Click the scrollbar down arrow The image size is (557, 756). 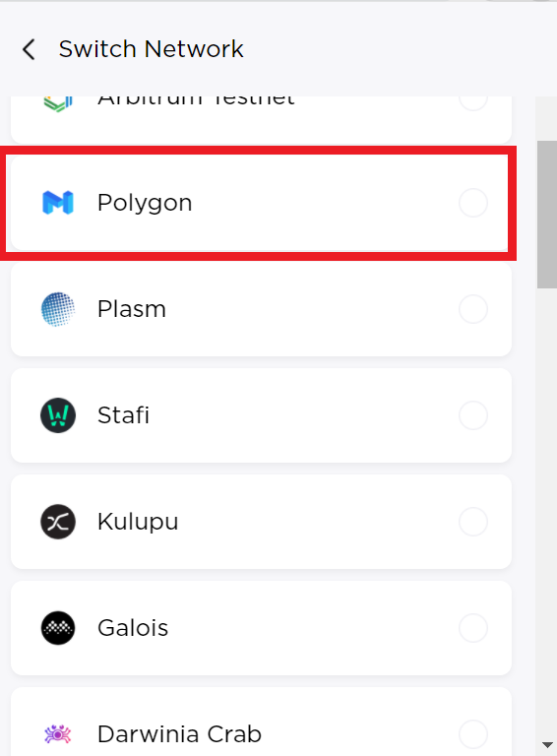[547, 745]
